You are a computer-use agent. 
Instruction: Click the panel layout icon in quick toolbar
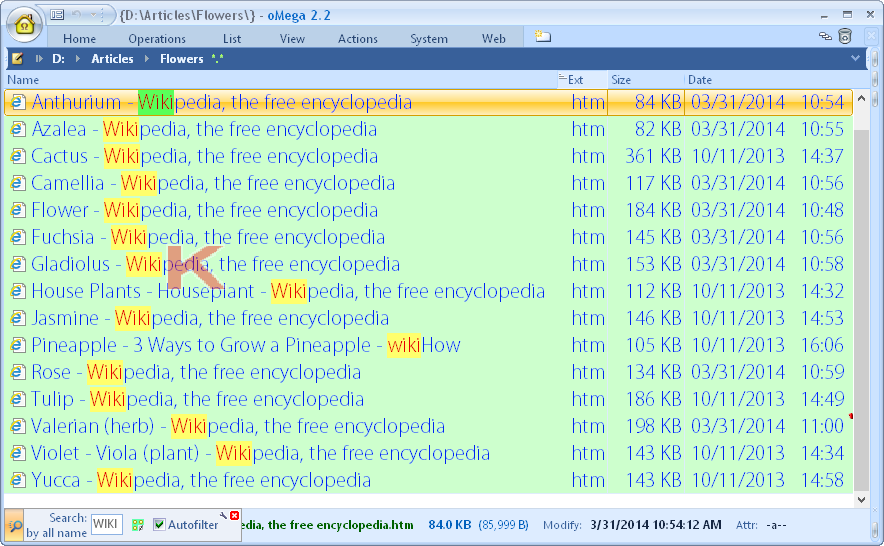(57, 15)
